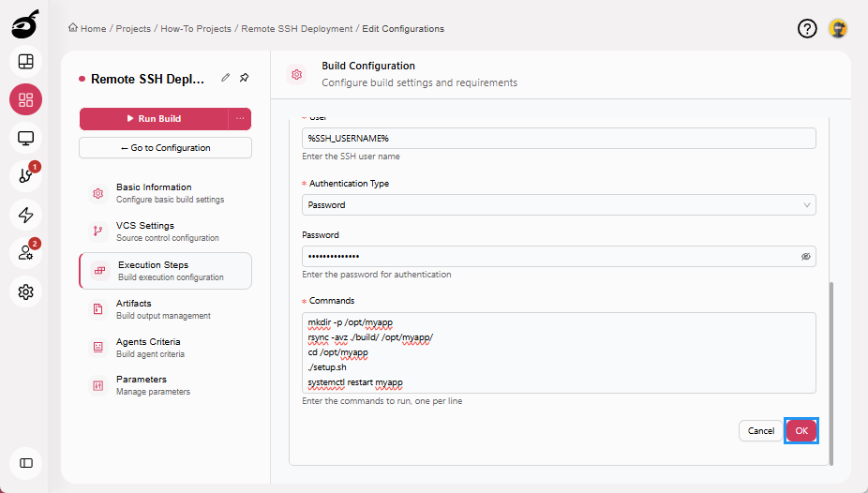Image resolution: width=868 pixels, height=493 pixels.
Task: Click into the Commands text area
Action: [559, 353]
